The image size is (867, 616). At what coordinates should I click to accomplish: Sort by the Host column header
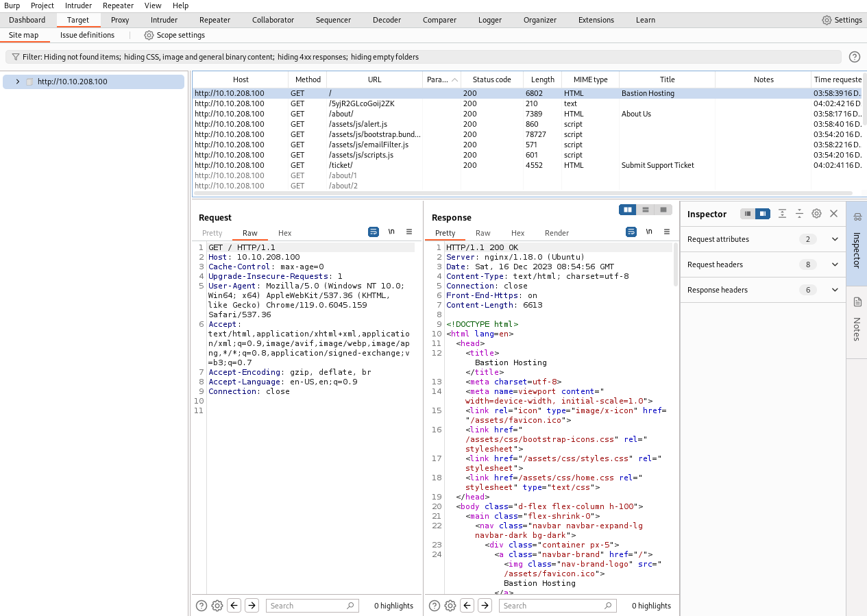point(241,79)
